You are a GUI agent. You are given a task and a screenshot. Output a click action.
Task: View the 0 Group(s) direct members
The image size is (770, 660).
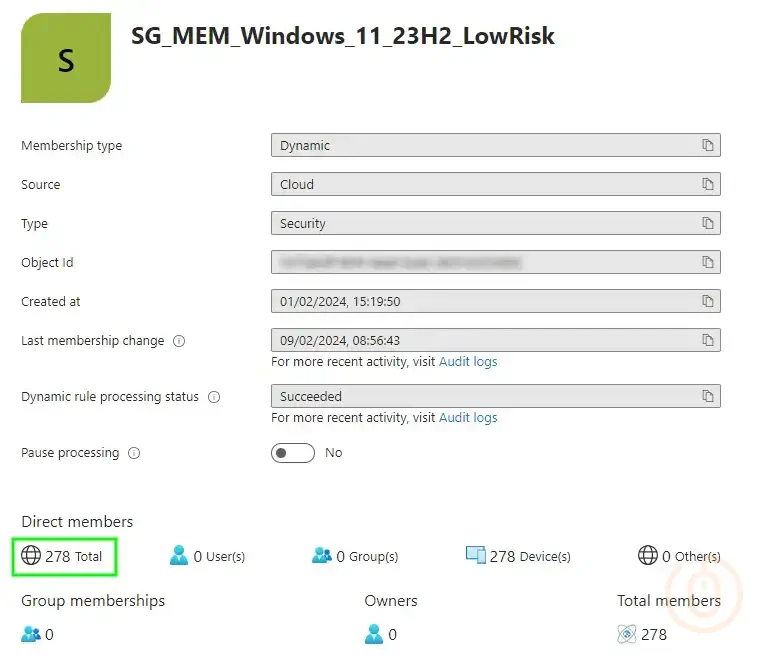(355, 556)
